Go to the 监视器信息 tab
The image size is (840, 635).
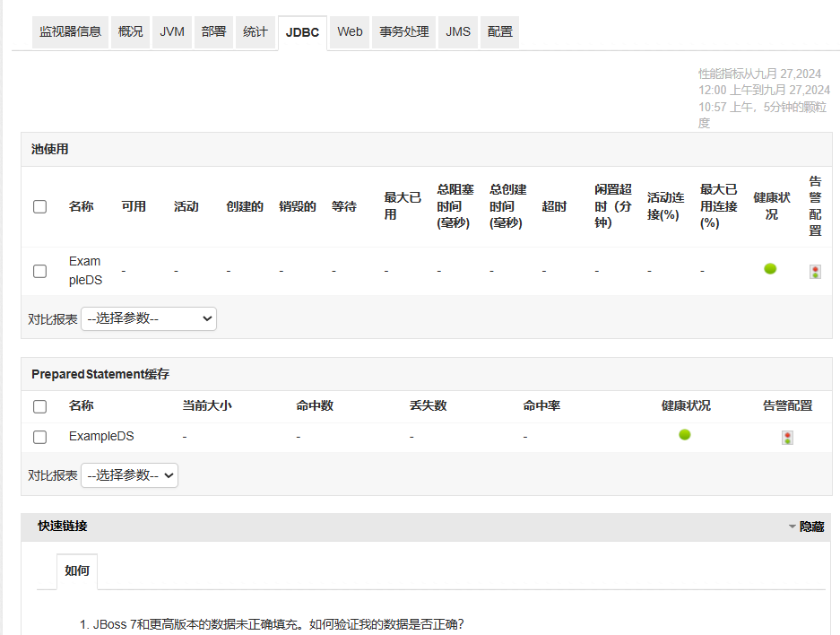click(x=71, y=31)
